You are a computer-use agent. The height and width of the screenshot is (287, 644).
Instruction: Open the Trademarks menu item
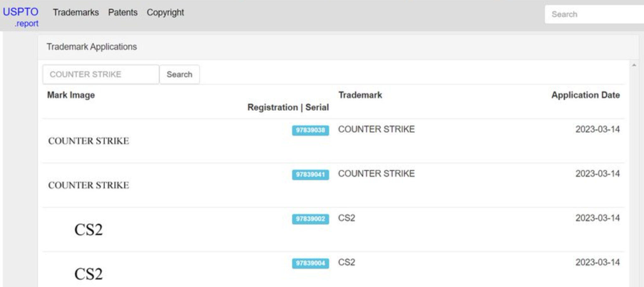point(76,13)
